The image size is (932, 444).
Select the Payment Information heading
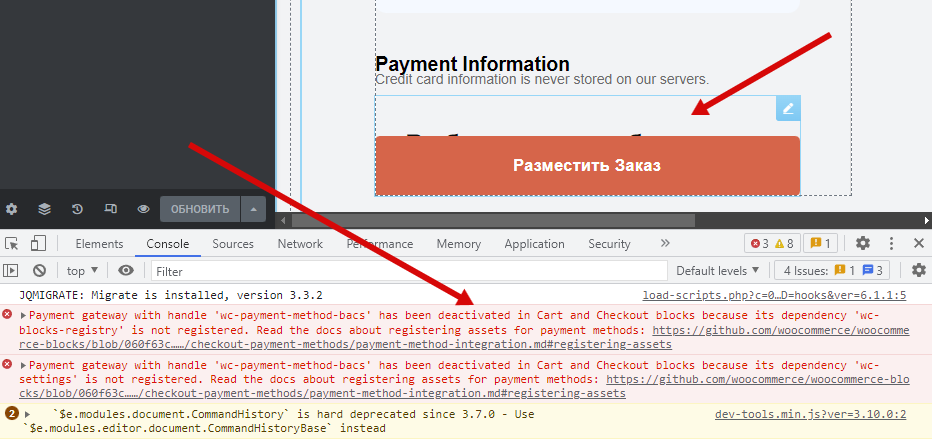pos(473,64)
